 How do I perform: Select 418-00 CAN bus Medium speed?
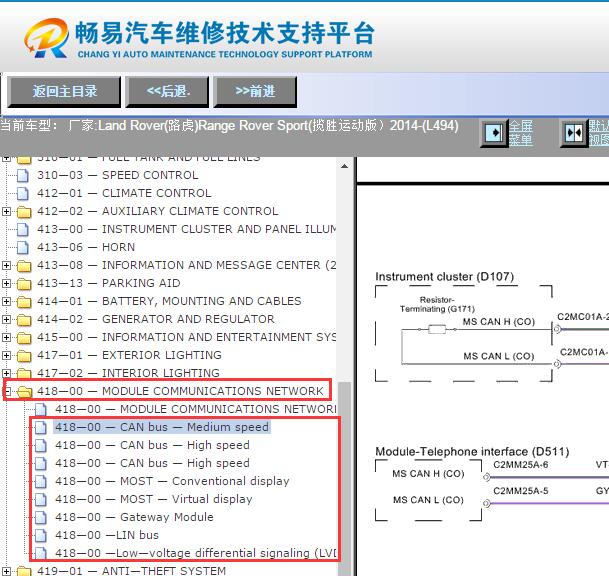(x=162, y=427)
